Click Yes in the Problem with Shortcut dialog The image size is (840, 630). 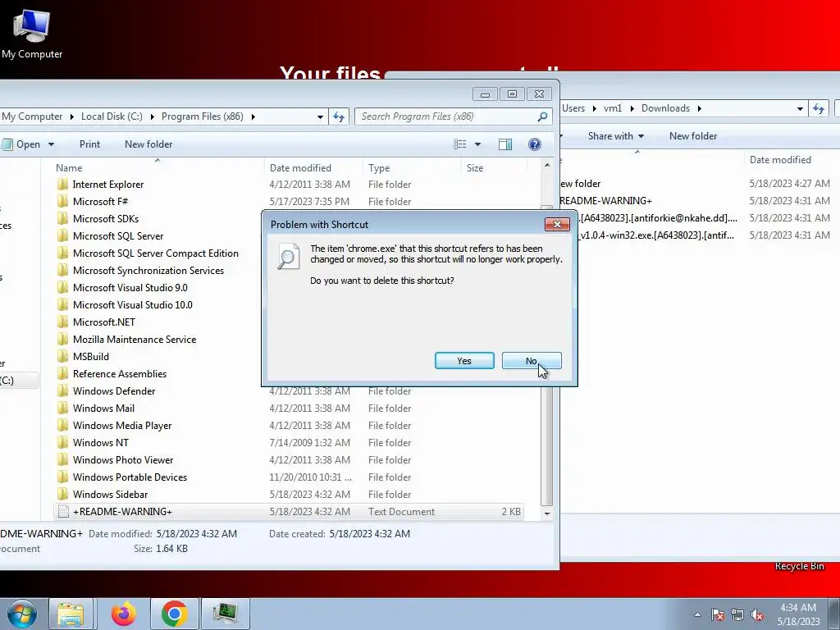464,361
